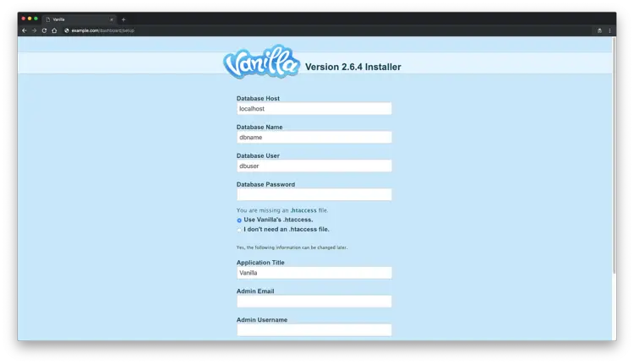
Task: Choose I don't need an .htaccess file
Action: (x=239, y=230)
